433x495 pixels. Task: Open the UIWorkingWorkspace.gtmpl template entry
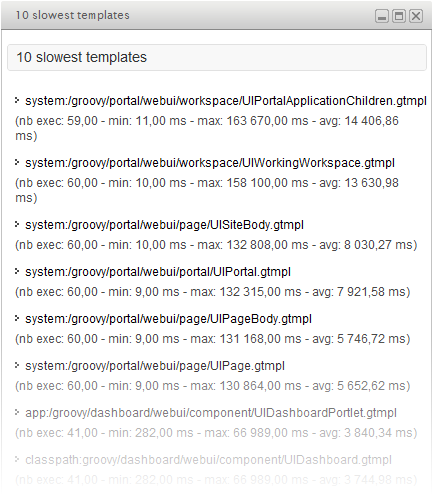(x=210, y=163)
